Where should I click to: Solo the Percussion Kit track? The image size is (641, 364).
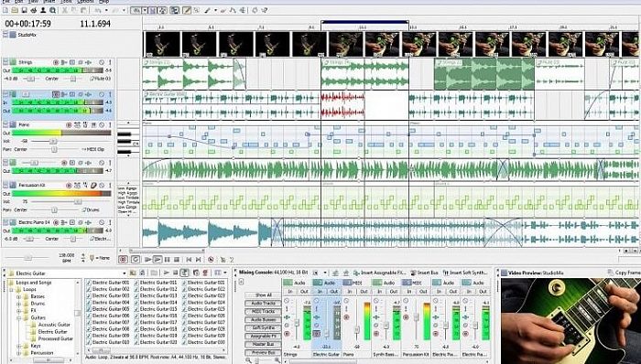pyautogui.click(x=110, y=186)
